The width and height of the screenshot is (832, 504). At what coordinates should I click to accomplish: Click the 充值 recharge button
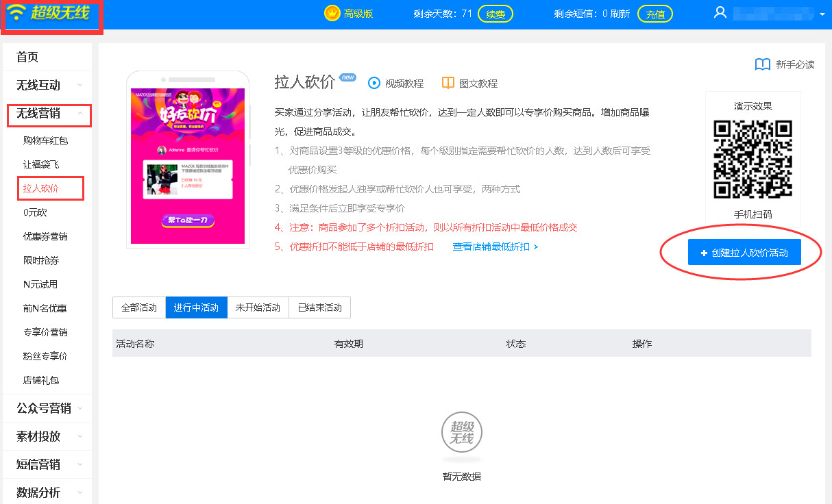[x=655, y=14]
